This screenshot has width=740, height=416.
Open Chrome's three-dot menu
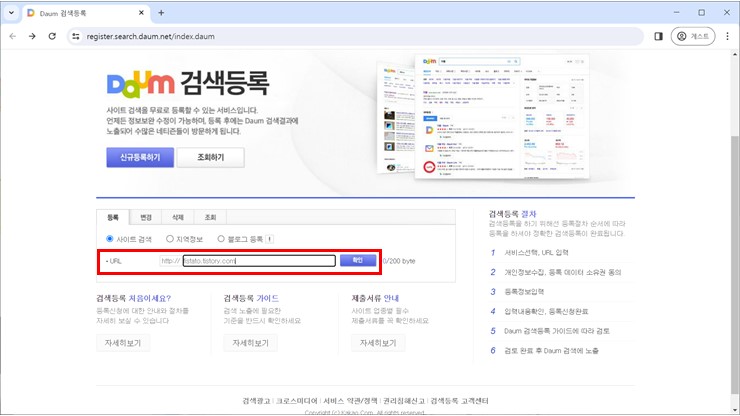727,36
